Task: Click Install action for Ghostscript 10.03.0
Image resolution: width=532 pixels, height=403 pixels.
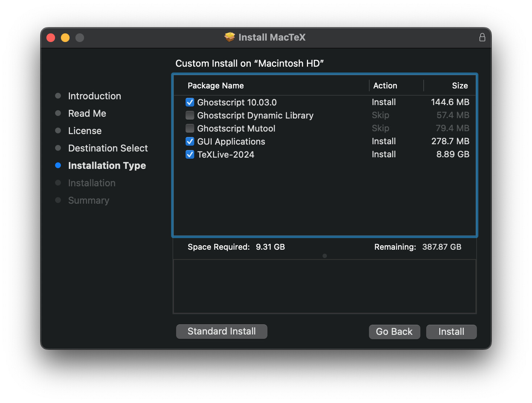Action: 384,102
